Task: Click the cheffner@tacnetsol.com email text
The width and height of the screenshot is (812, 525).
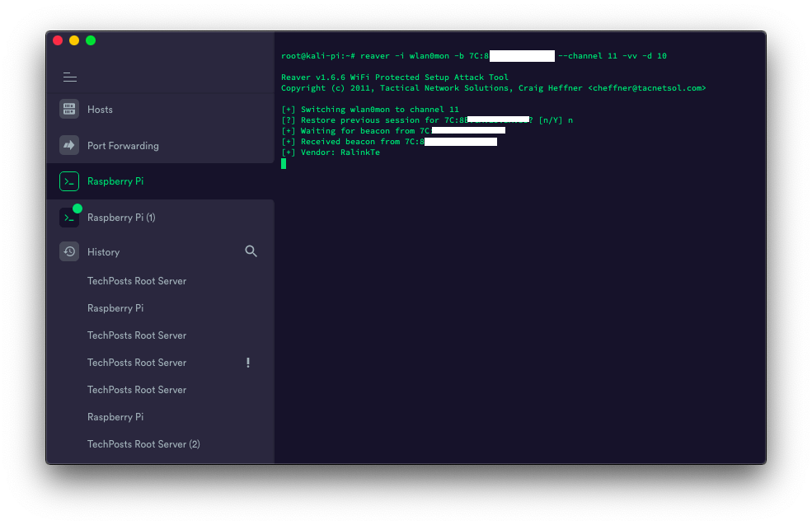Action: 647,88
